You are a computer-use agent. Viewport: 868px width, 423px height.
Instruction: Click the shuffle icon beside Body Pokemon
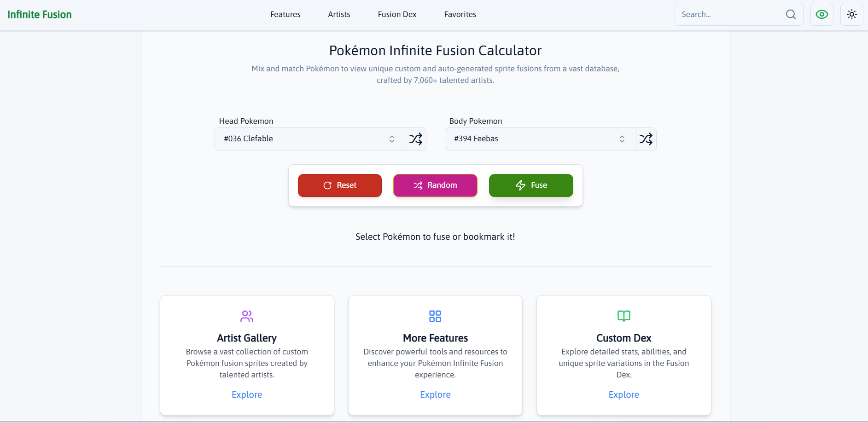[x=646, y=139]
